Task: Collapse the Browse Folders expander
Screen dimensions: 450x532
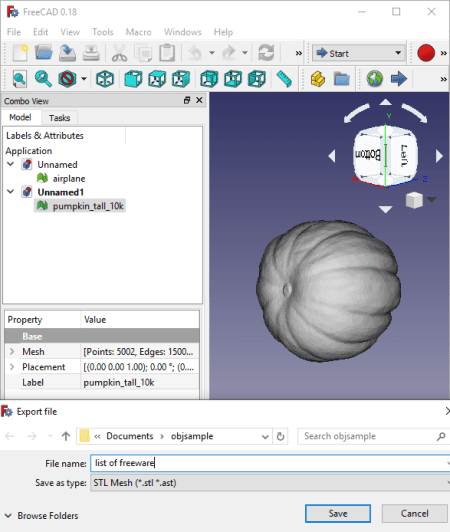Action: pos(8,516)
